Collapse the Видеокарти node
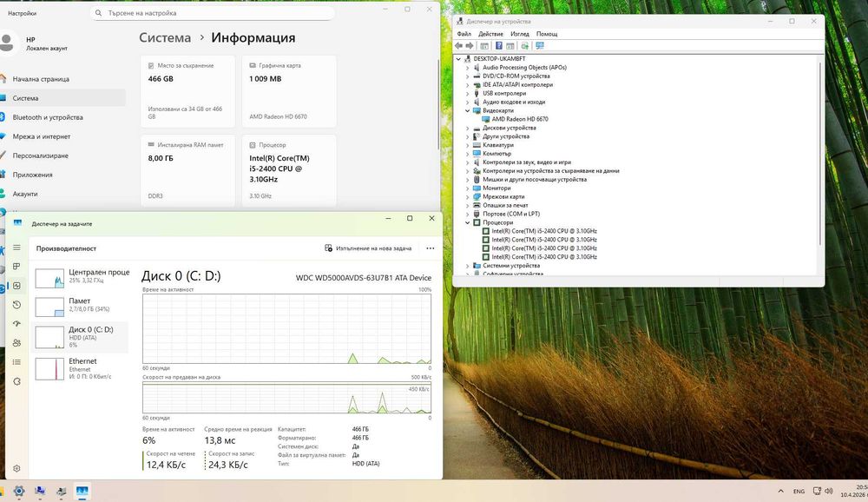868x502 pixels. click(467, 110)
